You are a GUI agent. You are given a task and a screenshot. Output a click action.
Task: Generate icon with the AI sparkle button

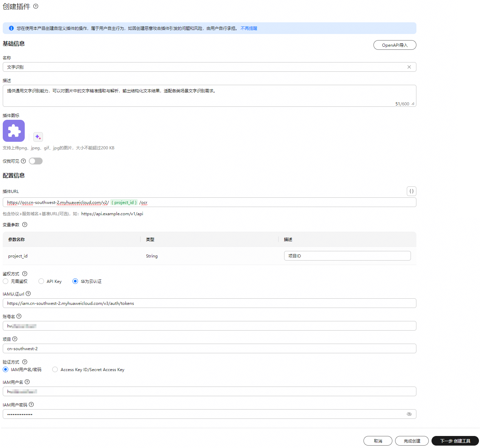38,137
